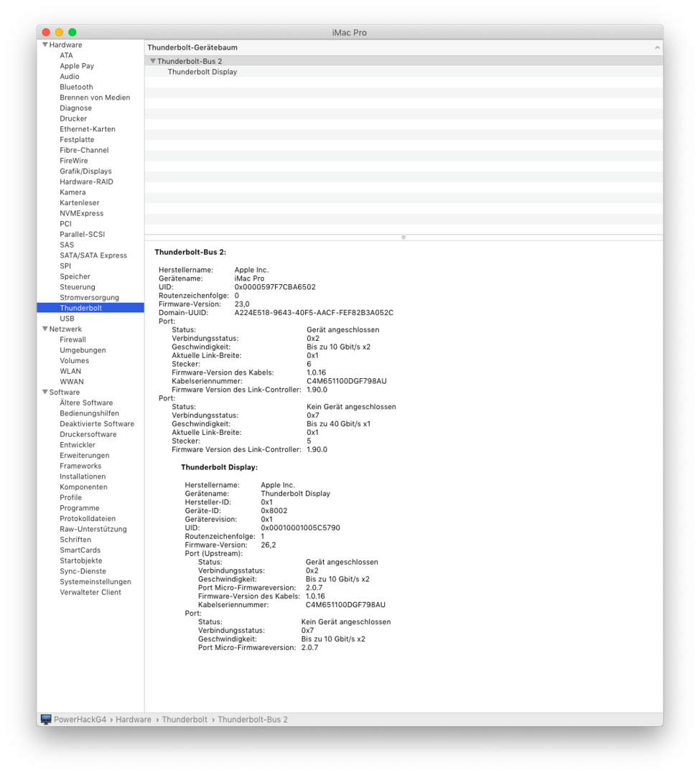Collapse the Hardware section triangle
The width and height of the screenshot is (700, 775).
point(45,44)
